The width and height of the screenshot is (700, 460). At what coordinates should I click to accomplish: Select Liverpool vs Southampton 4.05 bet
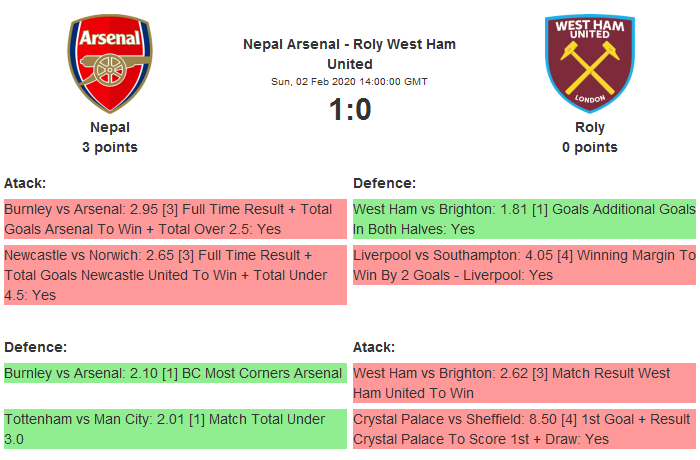coord(523,265)
